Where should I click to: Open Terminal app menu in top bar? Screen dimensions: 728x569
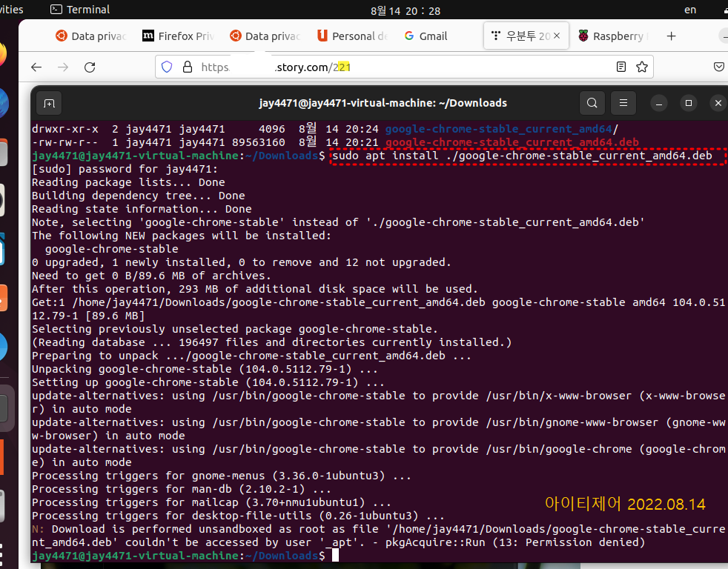[x=80, y=10]
